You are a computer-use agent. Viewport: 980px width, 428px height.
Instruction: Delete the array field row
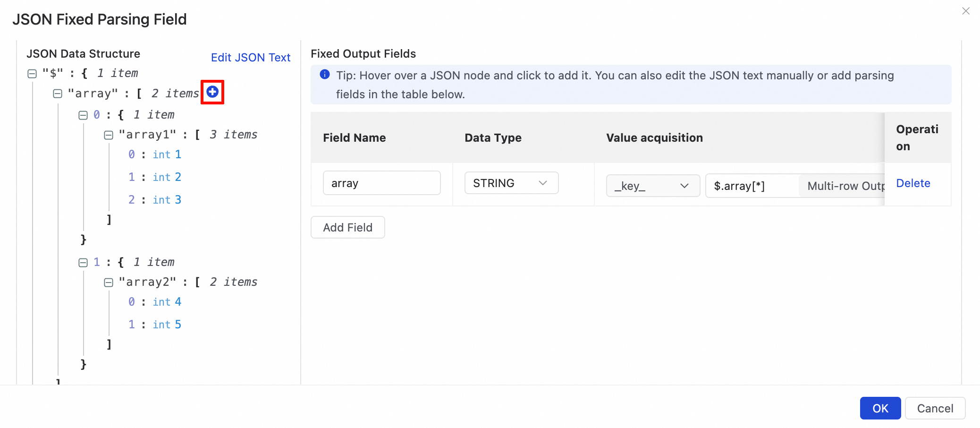pos(912,183)
